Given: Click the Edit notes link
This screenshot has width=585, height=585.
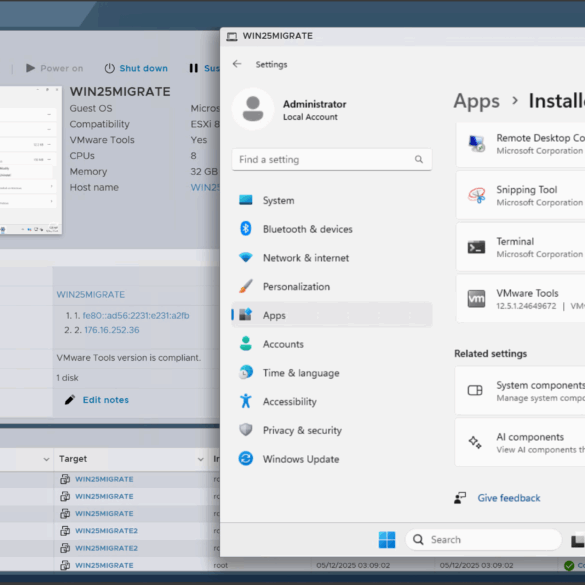Looking at the screenshot, I should pyautogui.click(x=106, y=400).
